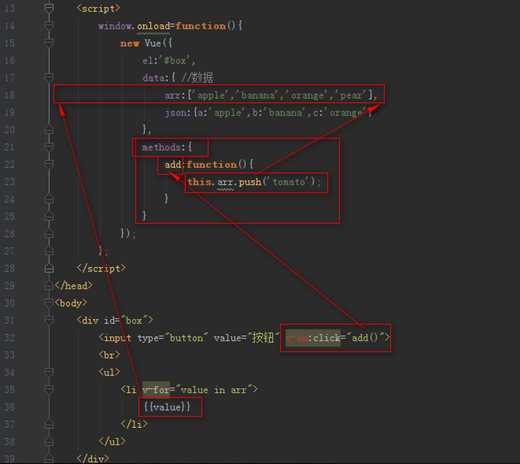The image size is (520, 464).
Task: Click the closing </div> tag
Action: click(93, 459)
